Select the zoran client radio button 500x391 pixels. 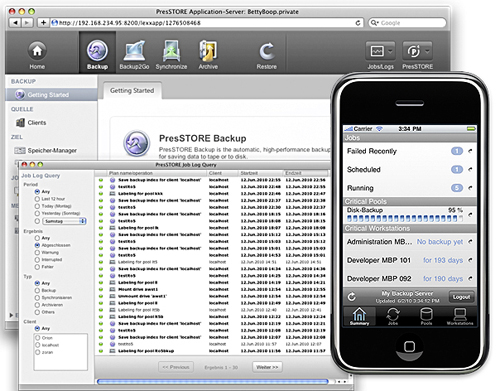(x=38, y=352)
